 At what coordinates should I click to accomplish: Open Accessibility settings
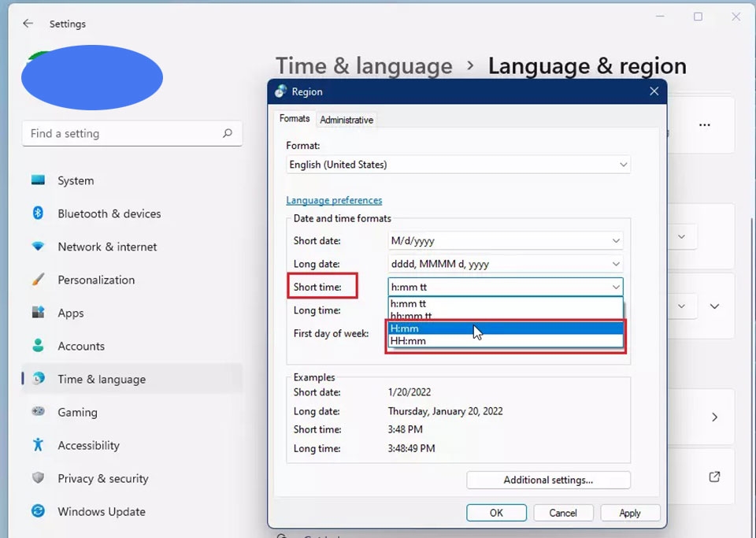pos(88,445)
